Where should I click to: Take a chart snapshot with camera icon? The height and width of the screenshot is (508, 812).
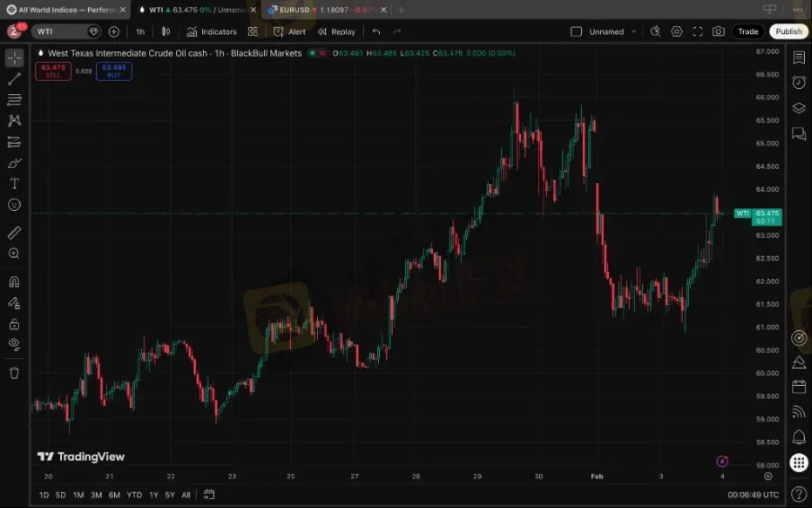click(719, 31)
